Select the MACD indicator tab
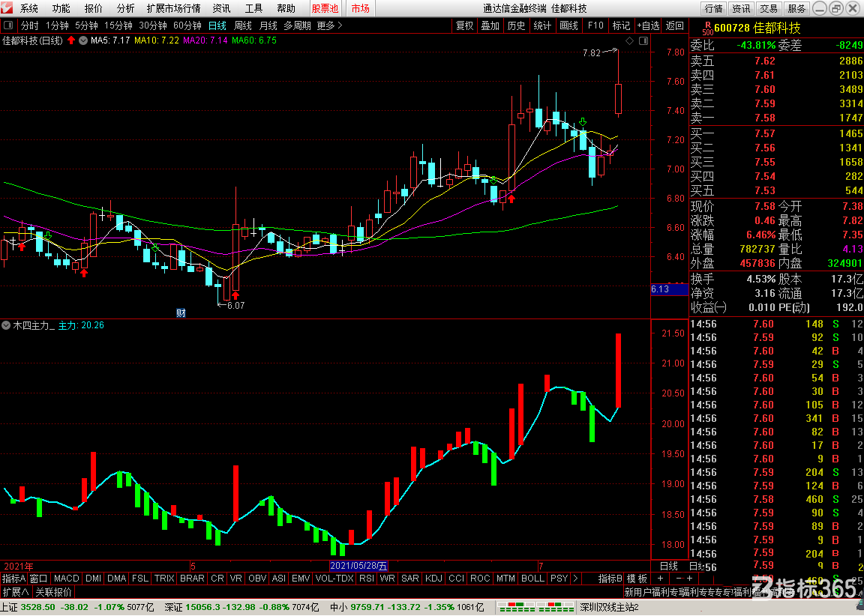 pyautogui.click(x=67, y=578)
